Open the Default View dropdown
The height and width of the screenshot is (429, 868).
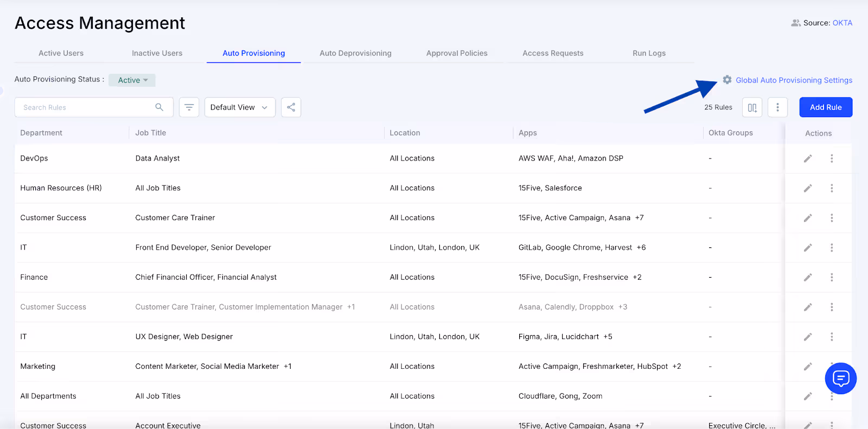(240, 107)
